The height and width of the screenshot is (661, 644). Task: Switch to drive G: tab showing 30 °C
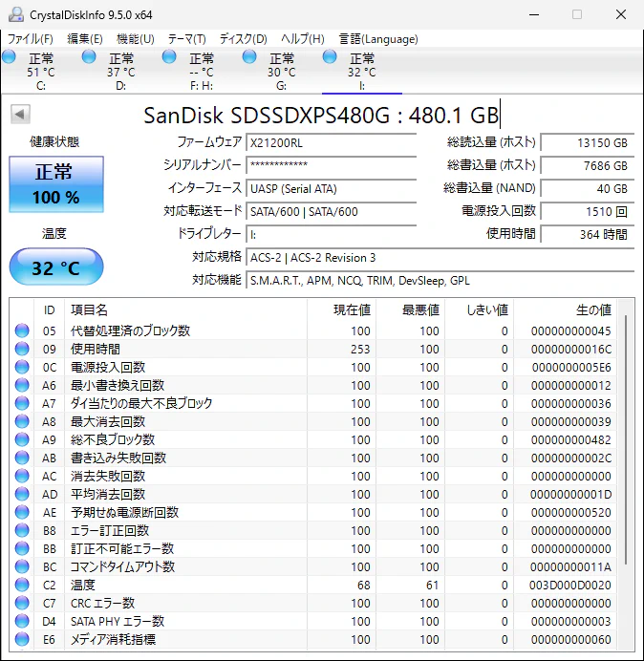click(281, 72)
